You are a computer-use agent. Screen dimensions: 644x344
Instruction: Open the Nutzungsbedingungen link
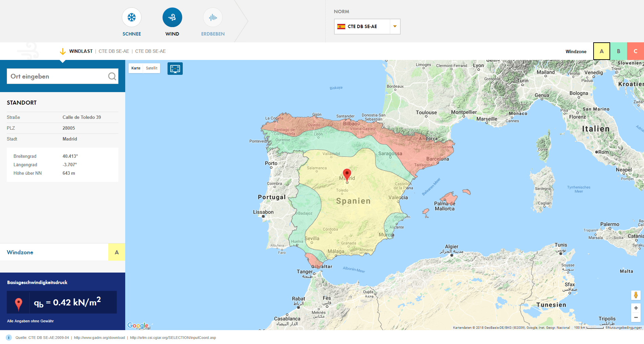pyautogui.click(x=626, y=328)
